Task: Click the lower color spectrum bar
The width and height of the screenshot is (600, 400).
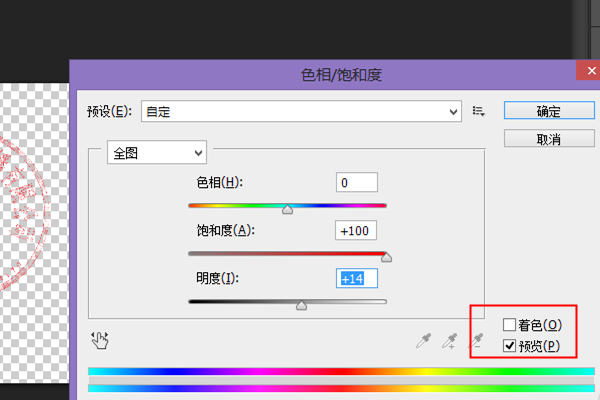Action: click(341, 388)
